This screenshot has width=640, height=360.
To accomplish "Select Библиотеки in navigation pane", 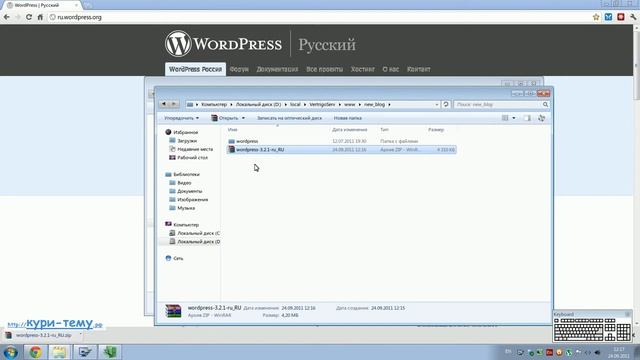I will (186, 174).
